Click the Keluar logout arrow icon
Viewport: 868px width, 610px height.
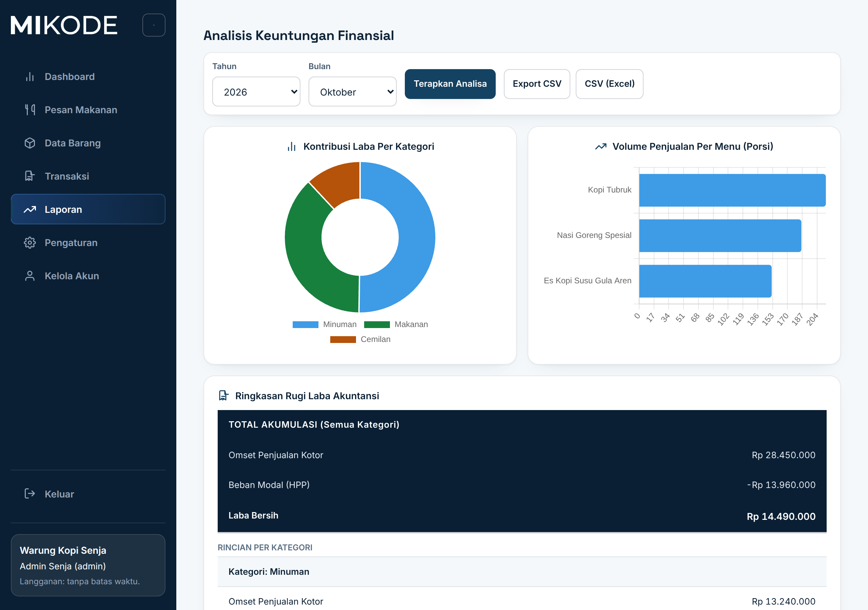(30, 494)
